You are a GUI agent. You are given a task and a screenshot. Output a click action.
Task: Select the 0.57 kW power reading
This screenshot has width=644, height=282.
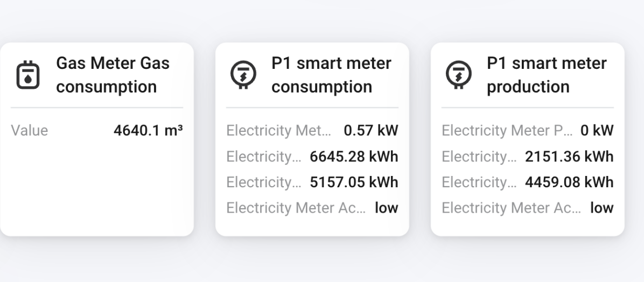point(370,131)
